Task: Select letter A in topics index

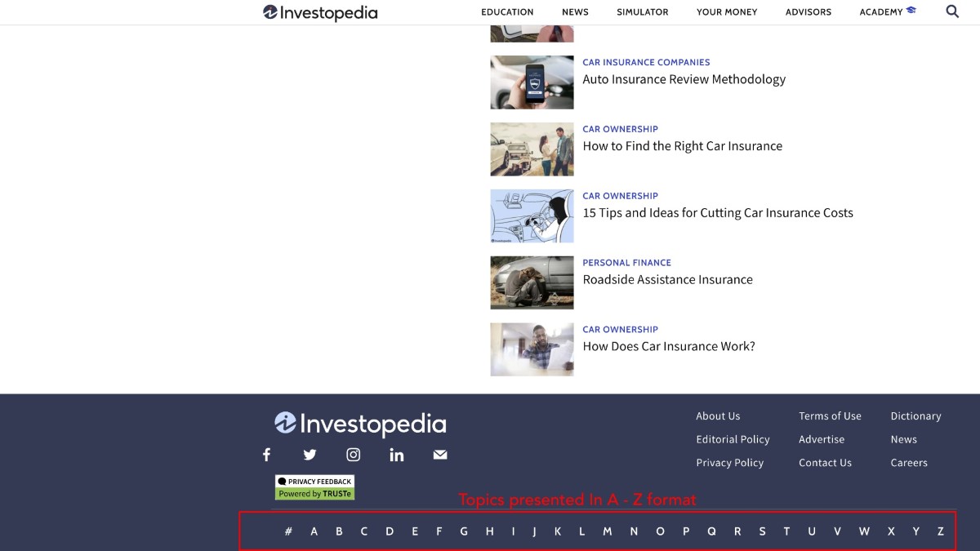Action: click(314, 531)
